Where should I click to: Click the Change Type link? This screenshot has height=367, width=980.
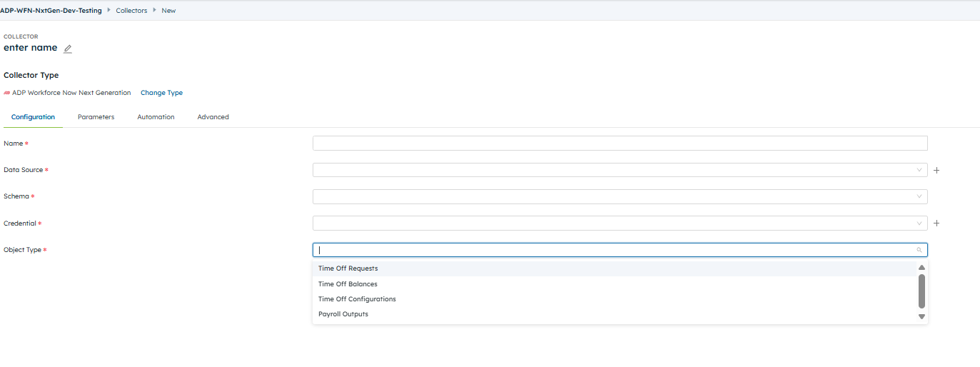[161, 93]
